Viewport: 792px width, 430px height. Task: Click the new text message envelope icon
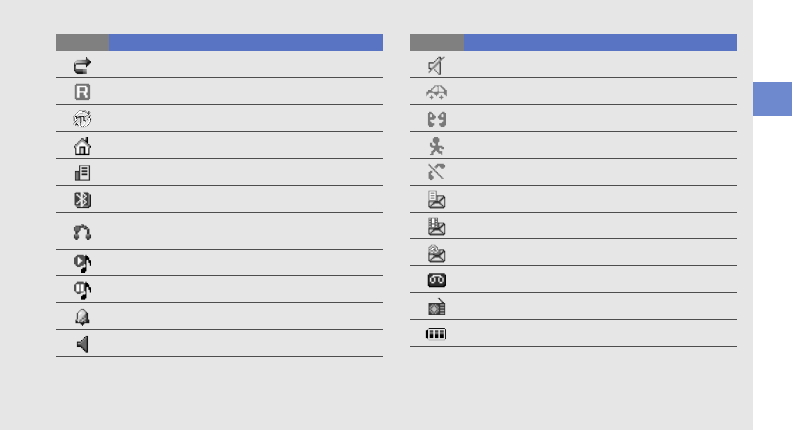436,200
